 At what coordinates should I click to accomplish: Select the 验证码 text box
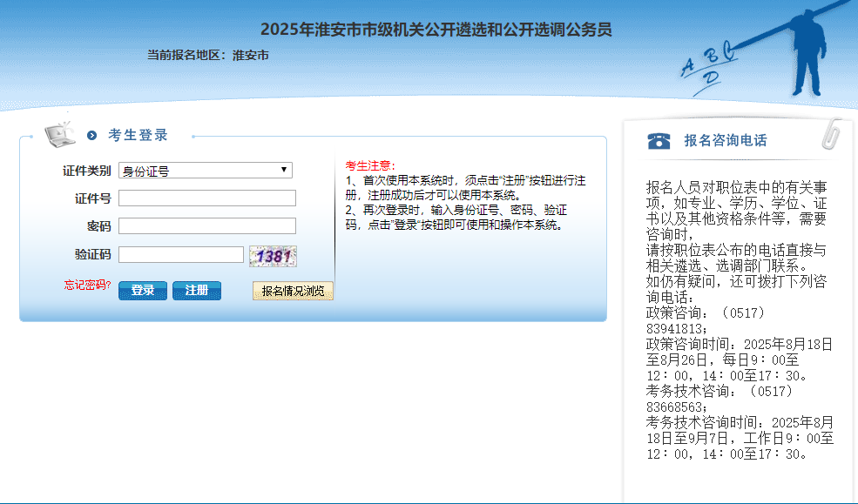click(181, 255)
